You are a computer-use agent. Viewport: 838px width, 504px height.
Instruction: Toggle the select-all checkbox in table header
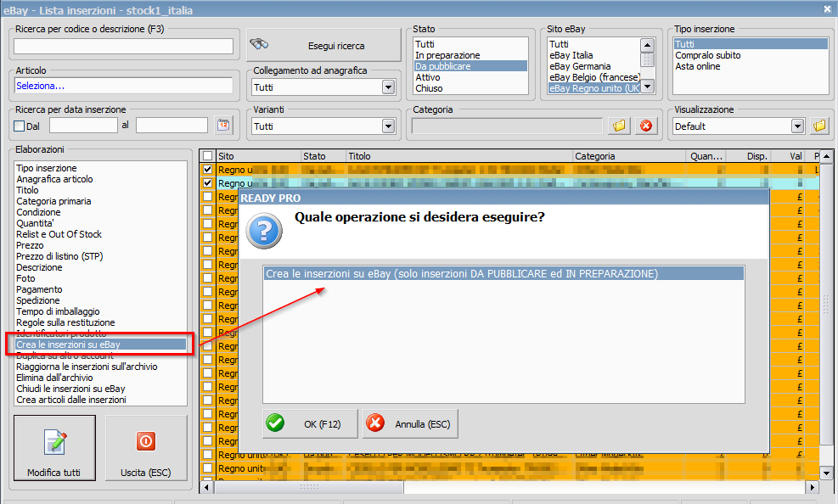[207, 156]
